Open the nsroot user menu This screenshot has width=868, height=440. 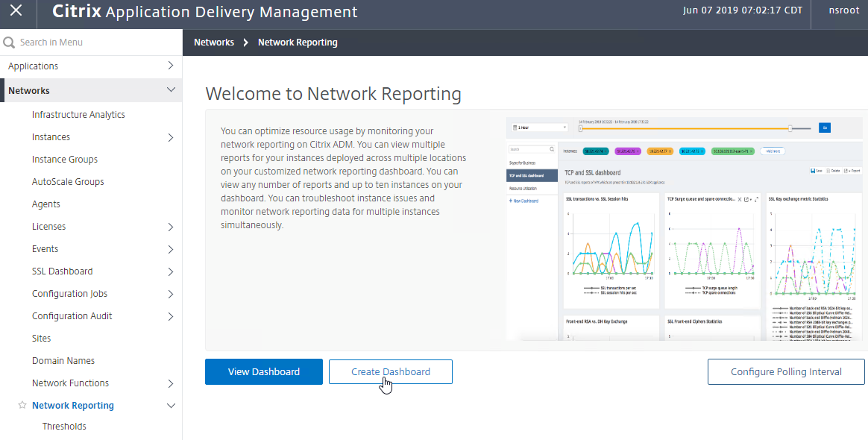click(x=843, y=10)
